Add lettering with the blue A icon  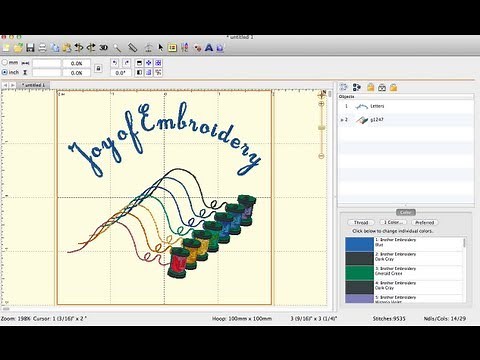pos(209,48)
